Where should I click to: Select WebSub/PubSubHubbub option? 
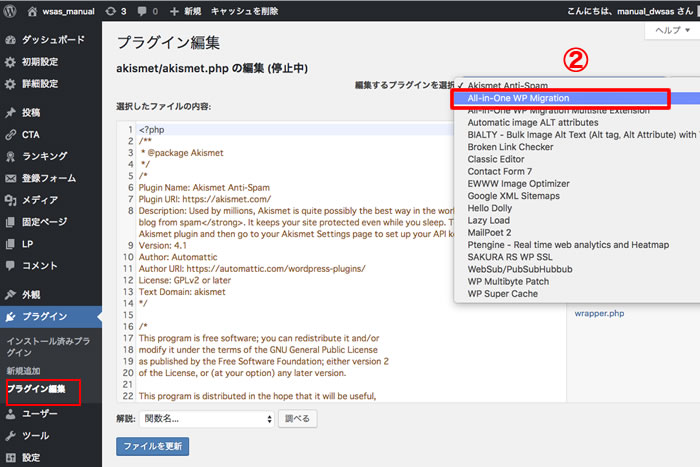(577, 269)
